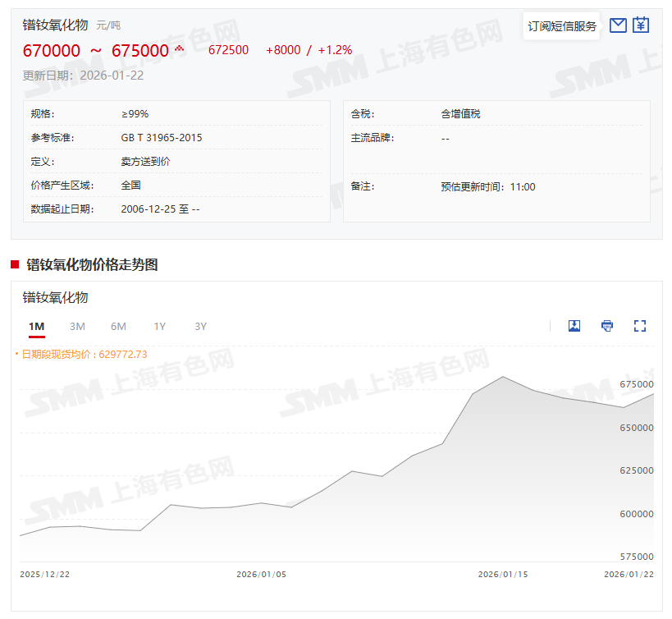The width and height of the screenshot is (672, 619).
Task: Switch chart to 3M range
Action: pyautogui.click(x=77, y=327)
